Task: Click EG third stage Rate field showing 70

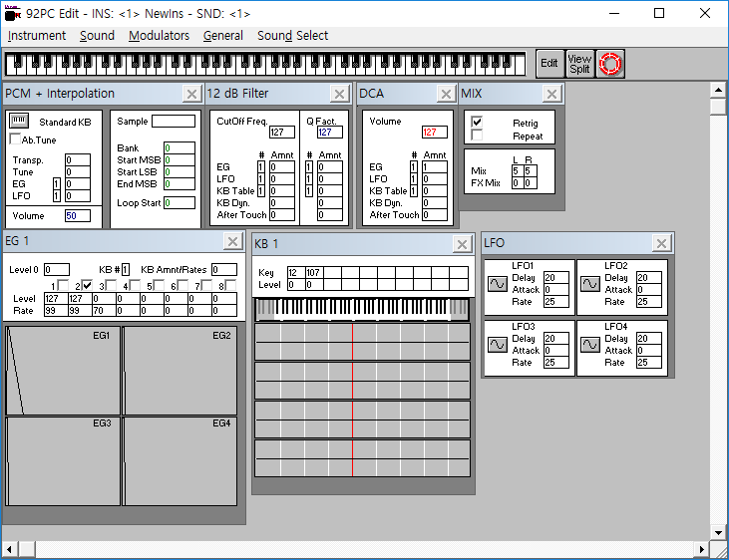Action: [104, 311]
